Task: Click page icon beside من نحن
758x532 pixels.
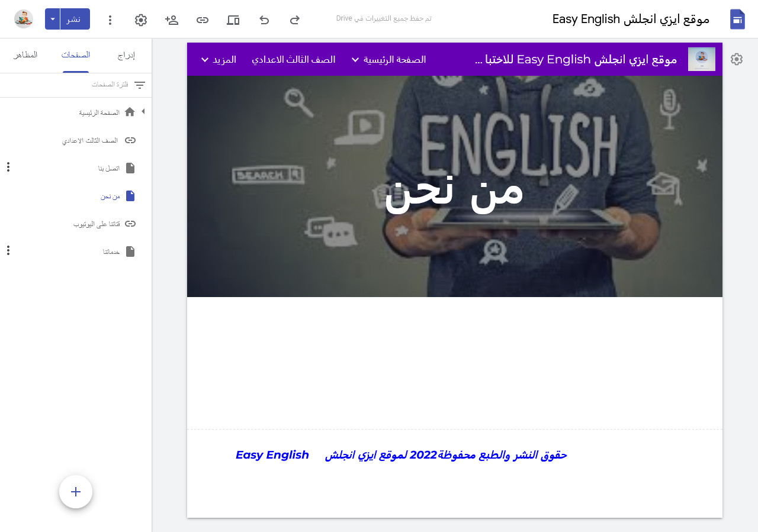Action: (x=130, y=196)
